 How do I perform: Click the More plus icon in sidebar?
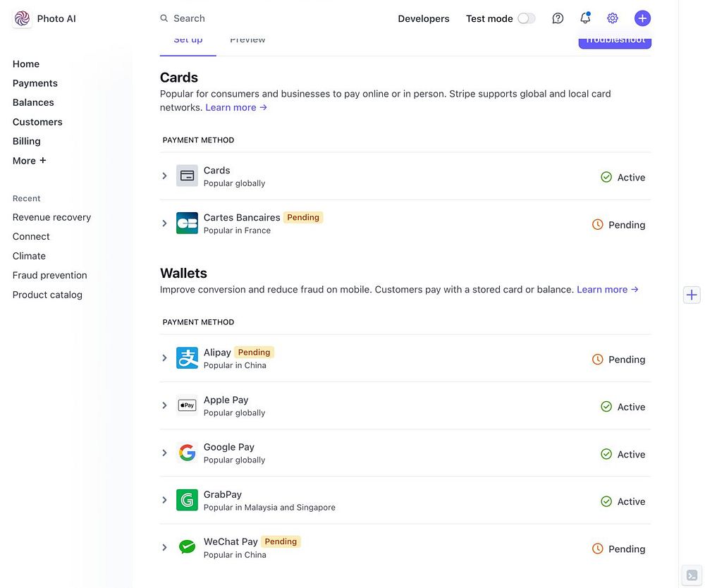coord(43,160)
